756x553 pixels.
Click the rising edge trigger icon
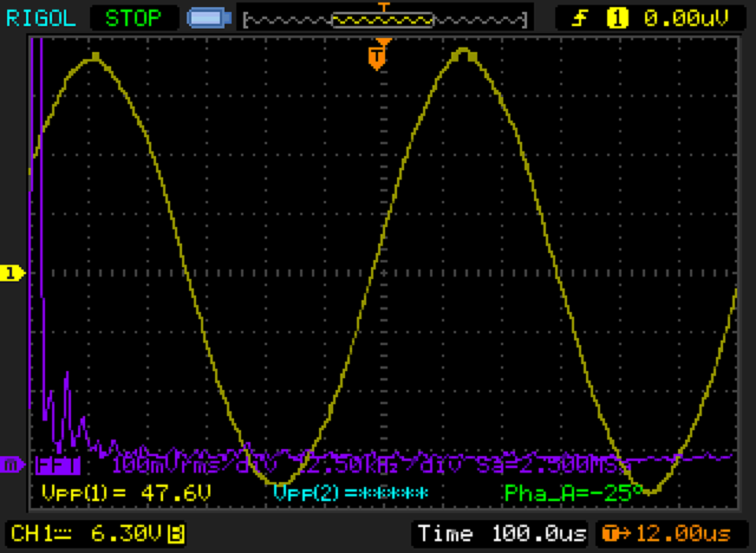coord(580,17)
